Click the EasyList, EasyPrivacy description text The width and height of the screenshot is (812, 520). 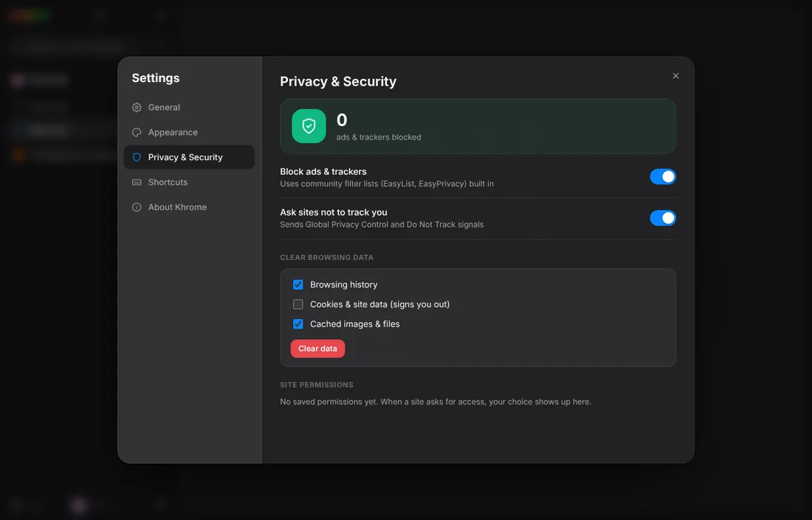(x=387, y=184)
